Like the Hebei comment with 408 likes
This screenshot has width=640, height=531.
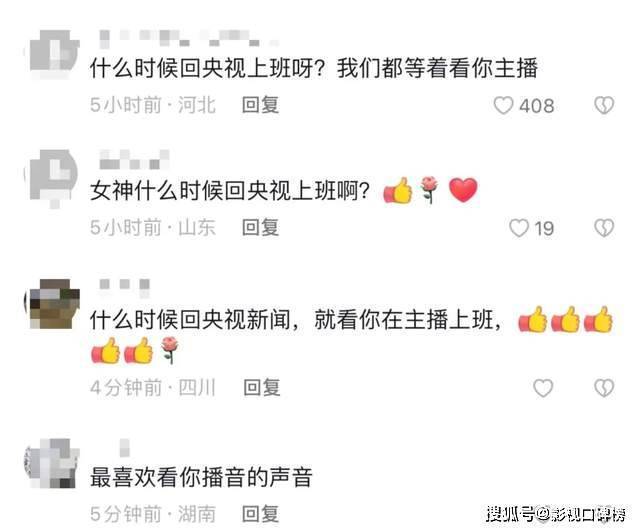click(x=503, y=105)
